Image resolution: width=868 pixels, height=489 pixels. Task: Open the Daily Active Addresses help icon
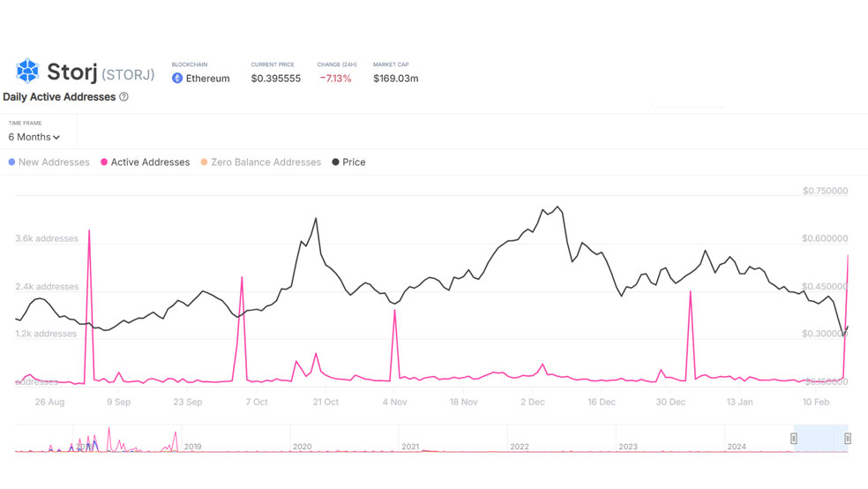pyautogui.click(x=124, y=97)
